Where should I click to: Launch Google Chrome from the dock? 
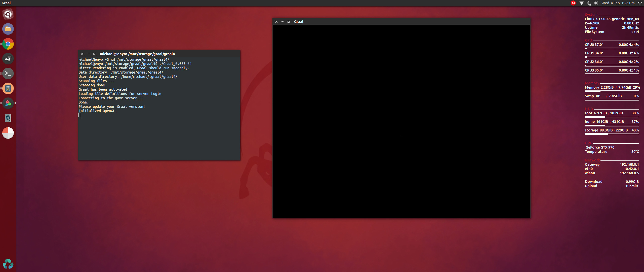point(8,44)
